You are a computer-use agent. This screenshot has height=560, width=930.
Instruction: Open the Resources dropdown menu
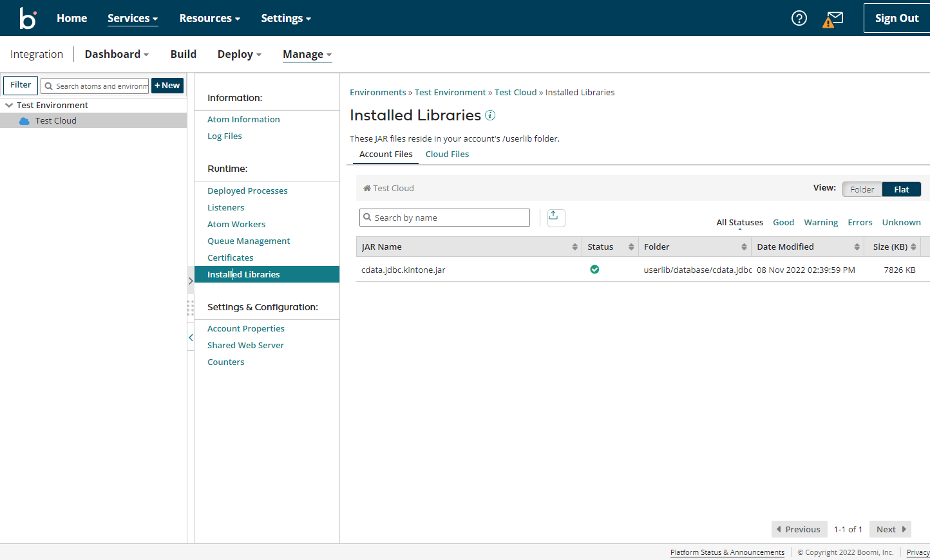tap(210, 18)
